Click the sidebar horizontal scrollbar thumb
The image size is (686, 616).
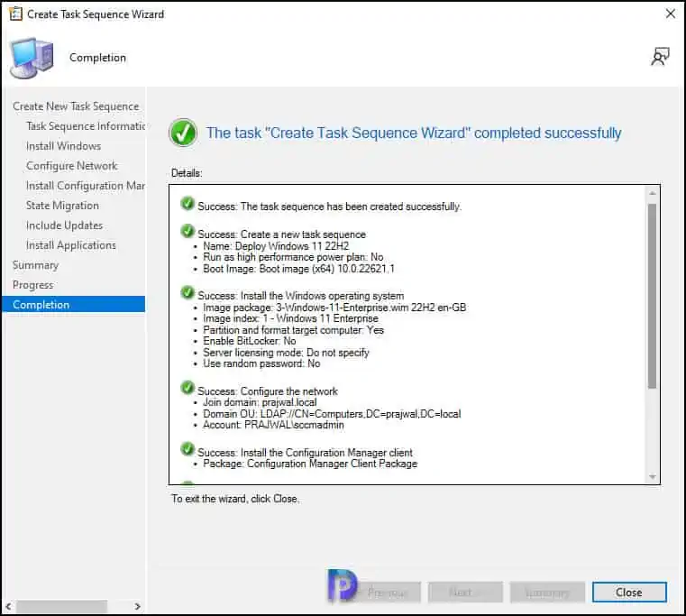[x=61, y=606]
